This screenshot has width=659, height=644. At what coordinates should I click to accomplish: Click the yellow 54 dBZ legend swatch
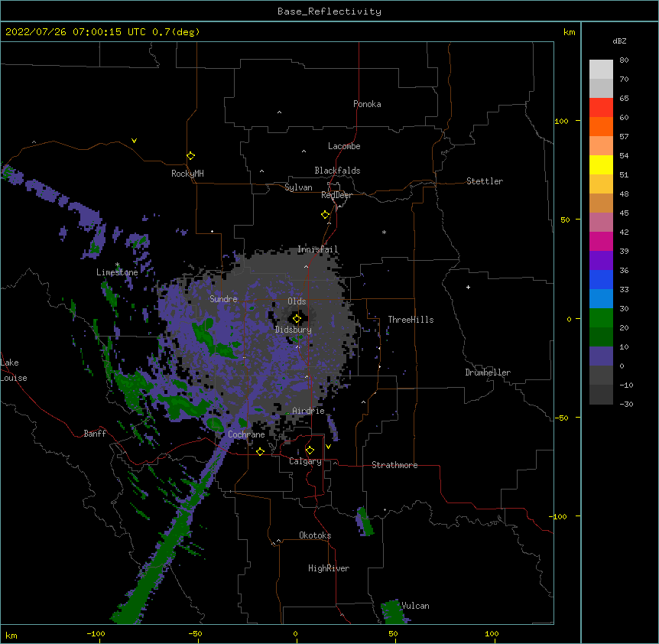[x=601, y=164]
